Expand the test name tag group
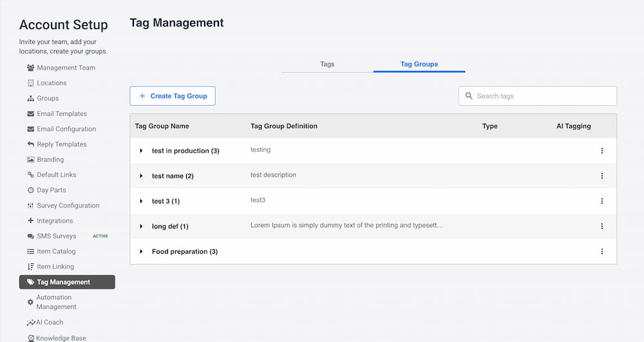 pos(141,176)
